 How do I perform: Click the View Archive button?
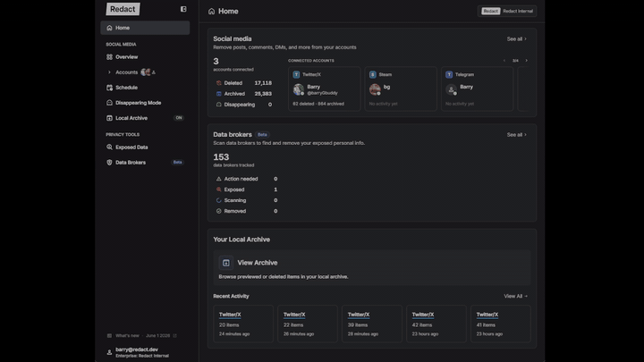click(x=372, y=267)
